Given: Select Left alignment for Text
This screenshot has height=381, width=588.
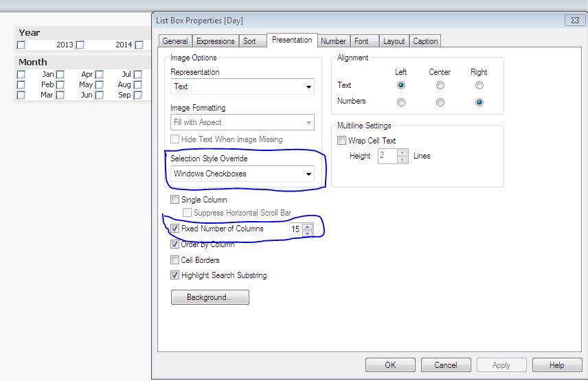Looking at the screenshot, I should coord(401,85).
